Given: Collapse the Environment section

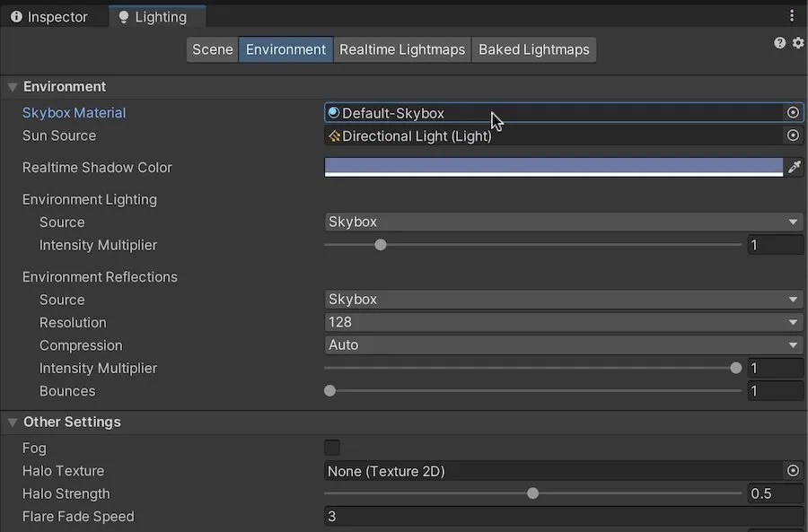Looking at the screenshot, I should point(12,86).
